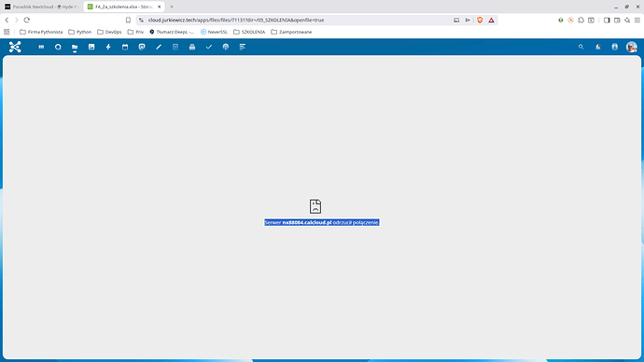The width and height of the screenshot is (644, 362).
Task: Open the Python bookmarks folder
Action: (79, 32)
